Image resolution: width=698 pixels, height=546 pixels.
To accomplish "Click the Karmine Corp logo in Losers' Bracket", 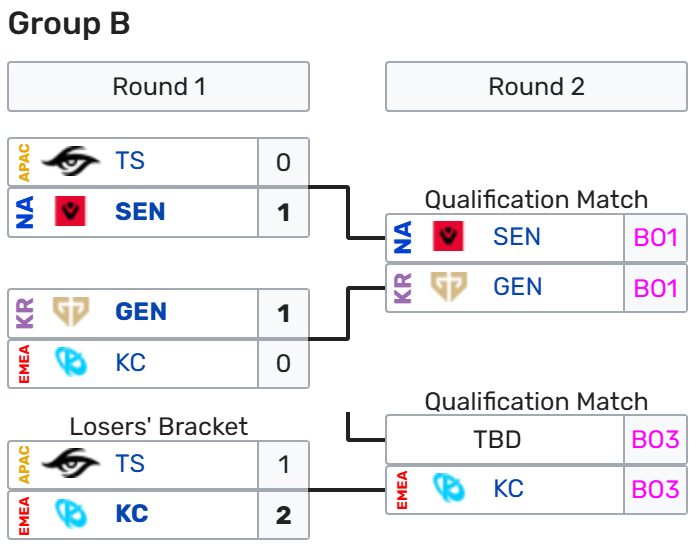I will tap(70, 514).
